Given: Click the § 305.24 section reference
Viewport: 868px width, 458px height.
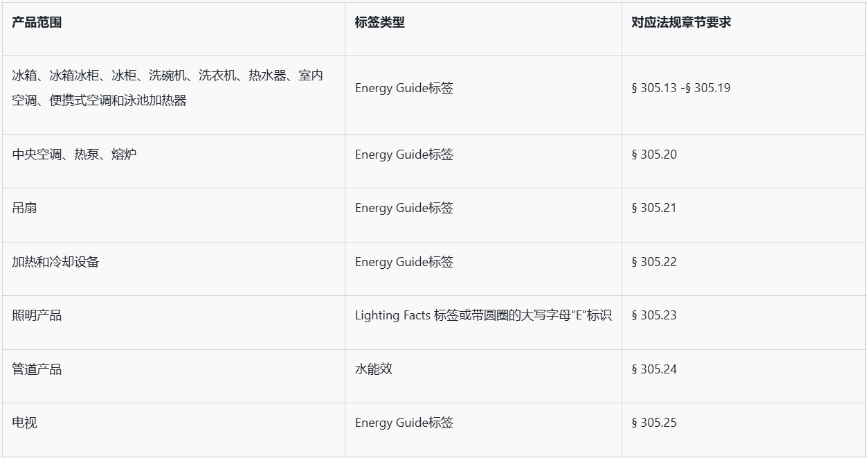Looking at the screenshot, I should [653, 369].
